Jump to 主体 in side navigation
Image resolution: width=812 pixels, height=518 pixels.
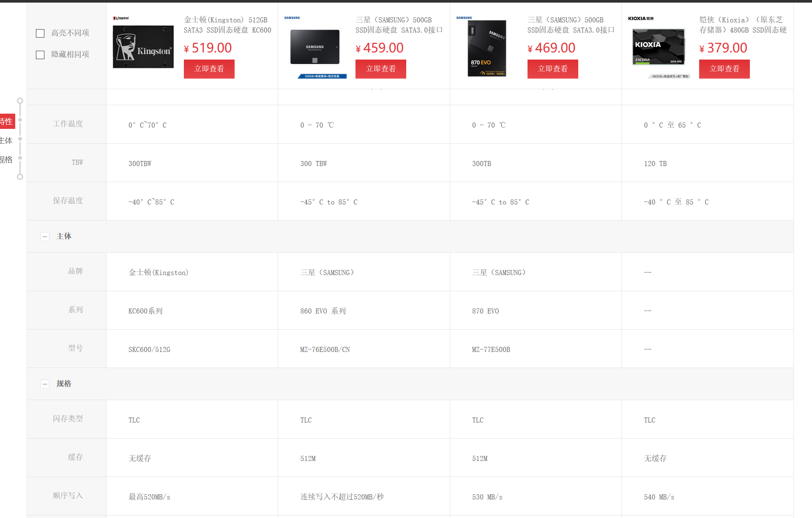pyautogui.click(x=7, y=140)
